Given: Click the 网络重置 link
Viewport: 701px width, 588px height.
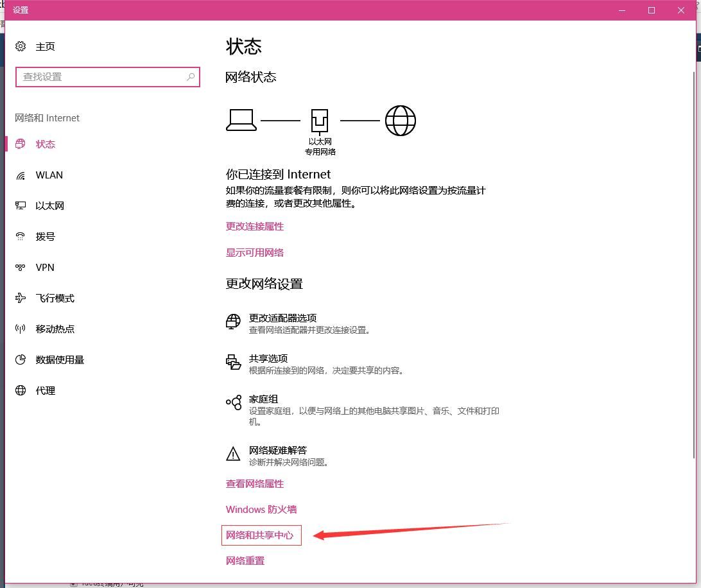Looking at the screenshot, I should point(245,561).
